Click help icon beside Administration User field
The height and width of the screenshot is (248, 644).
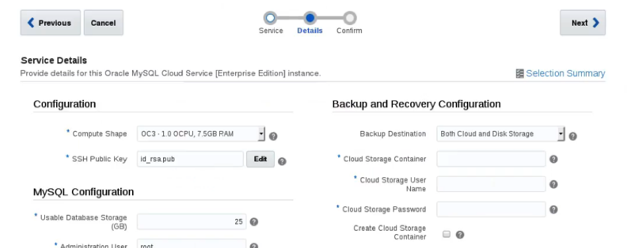pyautogui.click(x=254, y=246)
